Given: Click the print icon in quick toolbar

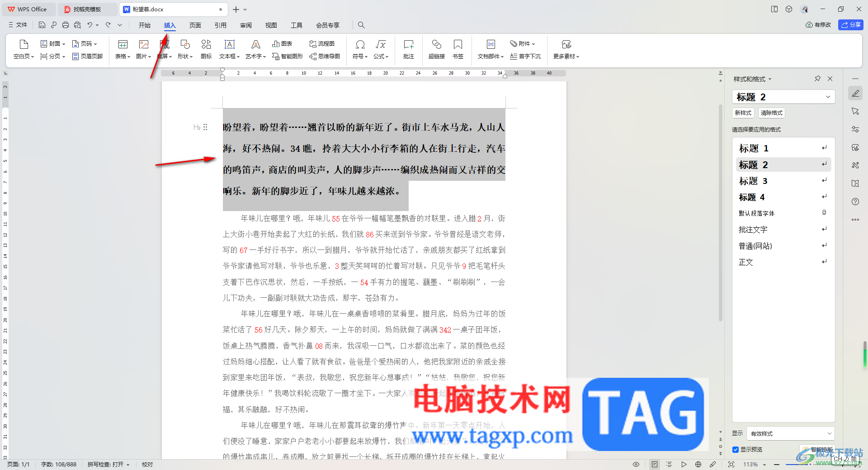Looking at the screenshot, I should click(x=66, y=25).
